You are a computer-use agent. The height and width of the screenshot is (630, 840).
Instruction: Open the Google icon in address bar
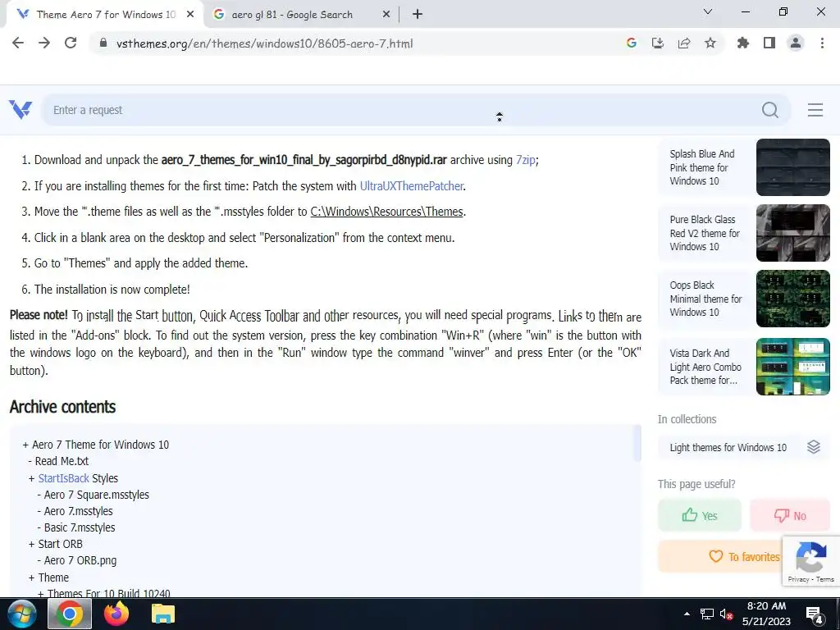click(631, 43)
